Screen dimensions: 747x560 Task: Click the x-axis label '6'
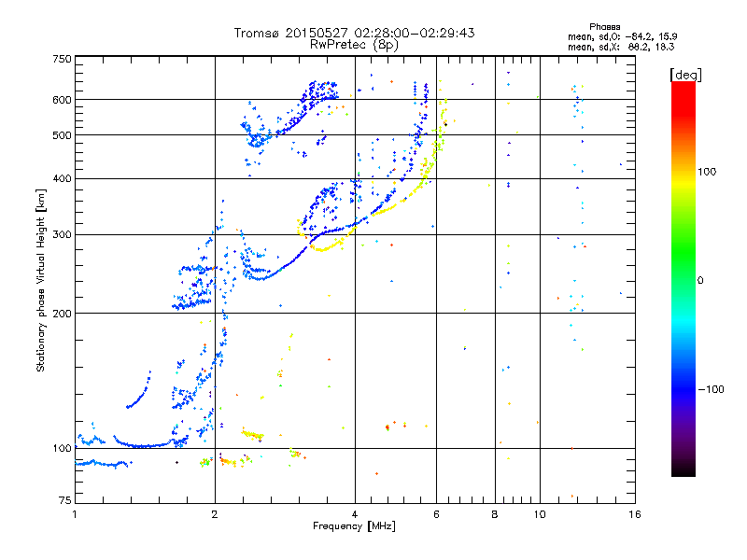tap(436, 514)
